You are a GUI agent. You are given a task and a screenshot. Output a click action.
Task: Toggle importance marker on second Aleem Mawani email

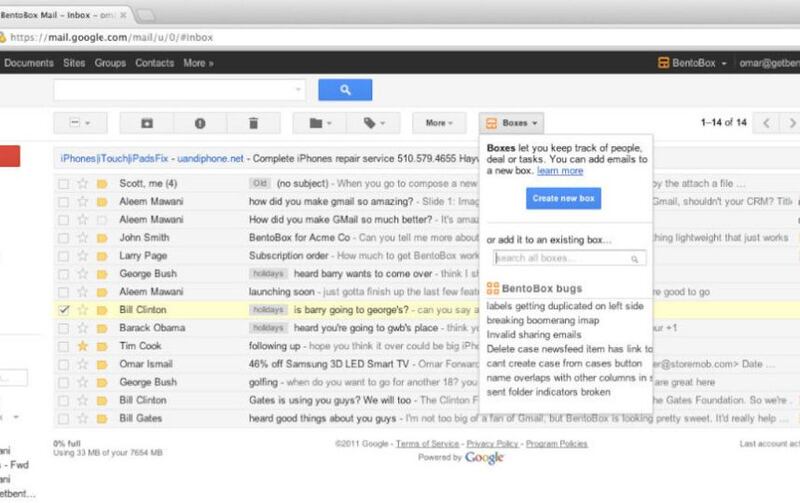pyautogui.click(x=102, y=220)
